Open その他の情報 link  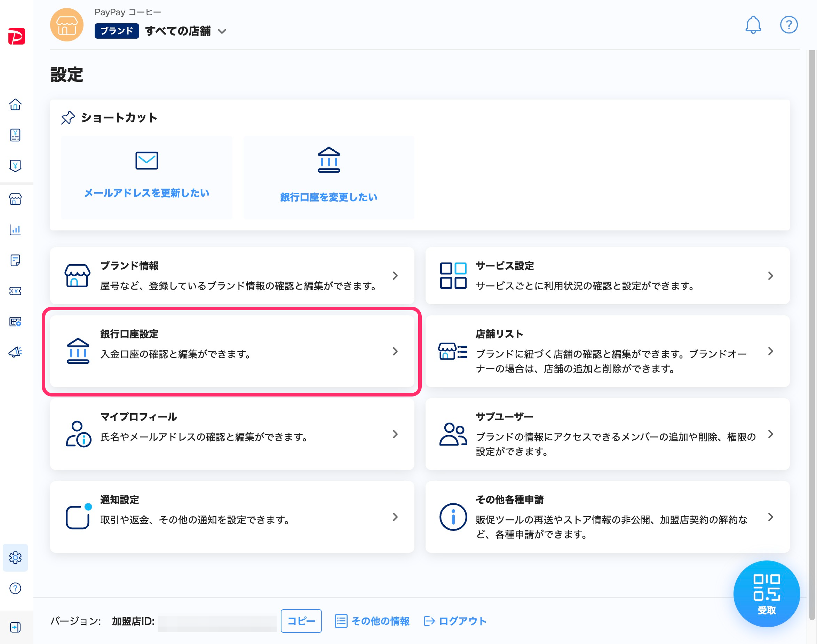point(372,621)
